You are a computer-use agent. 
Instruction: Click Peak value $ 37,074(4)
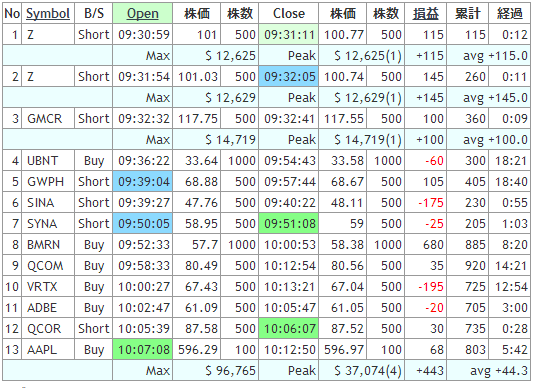tap(362, 371)
